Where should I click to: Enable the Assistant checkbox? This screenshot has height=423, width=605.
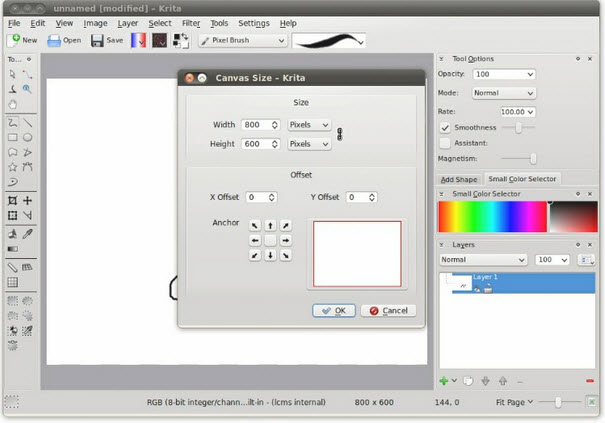(445, 143)
